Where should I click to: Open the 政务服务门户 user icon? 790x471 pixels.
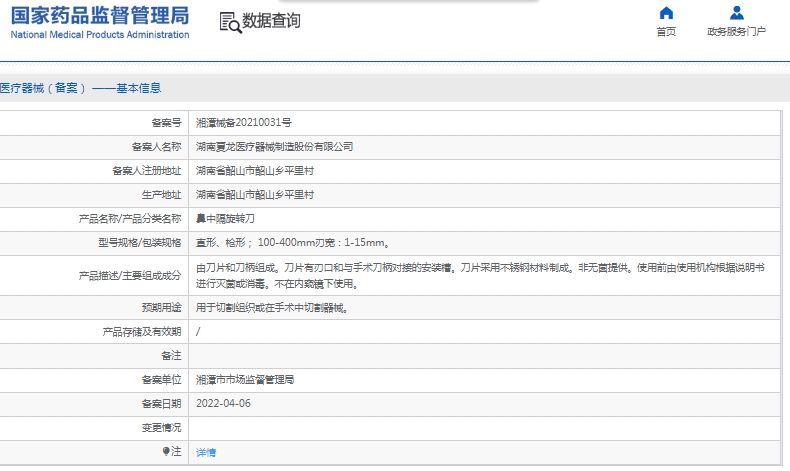(x=737, y=13)
